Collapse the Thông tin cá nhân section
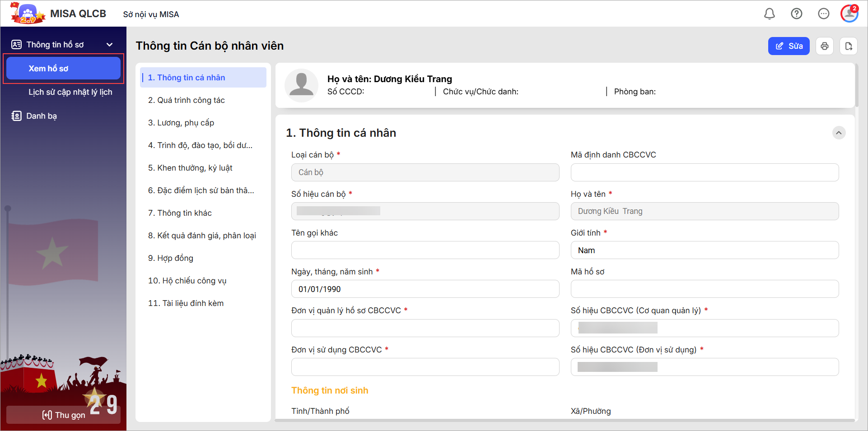The width and height of the screenshot is (868, 431). 839,133
